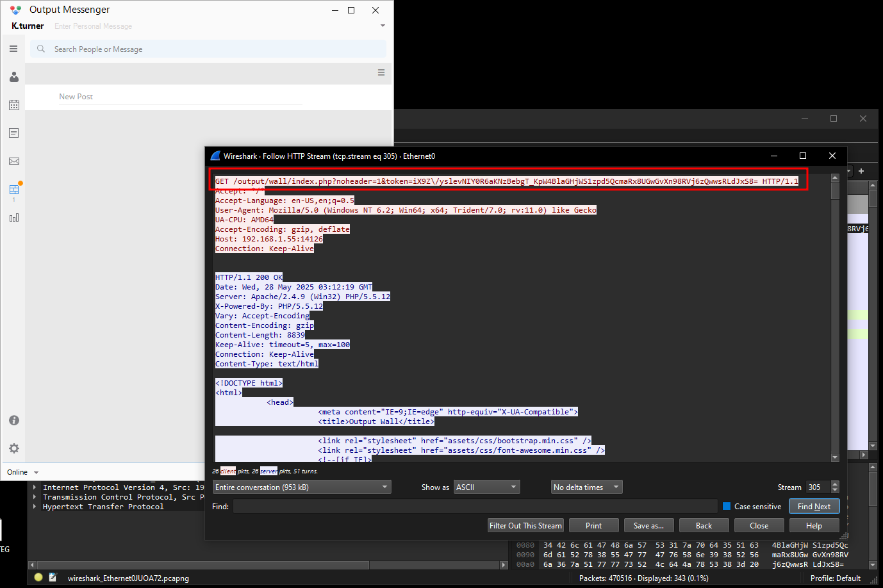The width and height of the screenshot is (883, 588).
Task: Open the Online presence dropdown
Action: [x=36, y=473]
